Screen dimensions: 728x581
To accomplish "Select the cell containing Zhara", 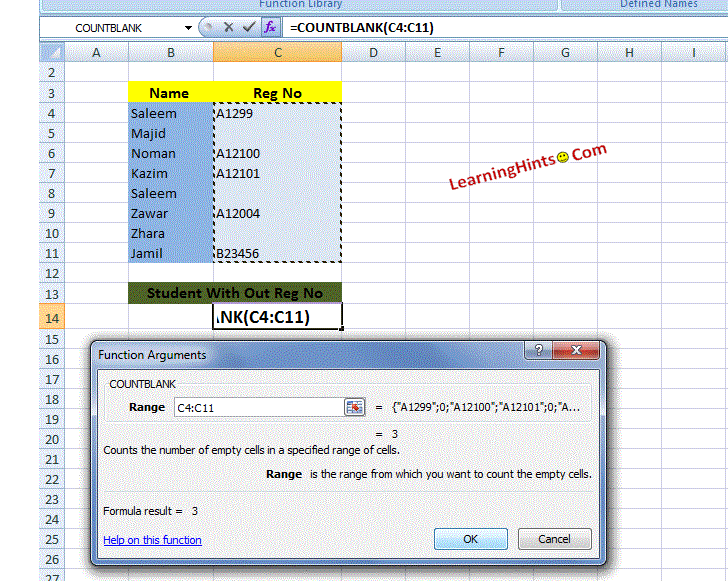I will pyautogui.click(x=171, y=233).
